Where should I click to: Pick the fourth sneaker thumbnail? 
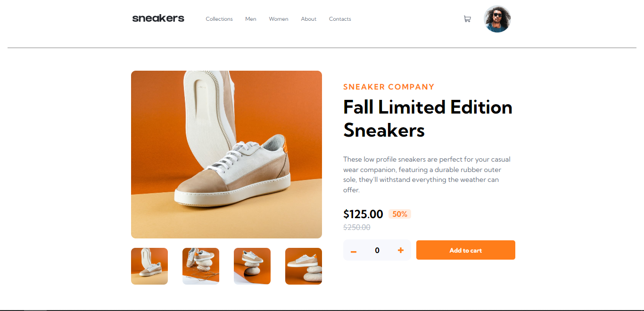click(x=304, y=266)
